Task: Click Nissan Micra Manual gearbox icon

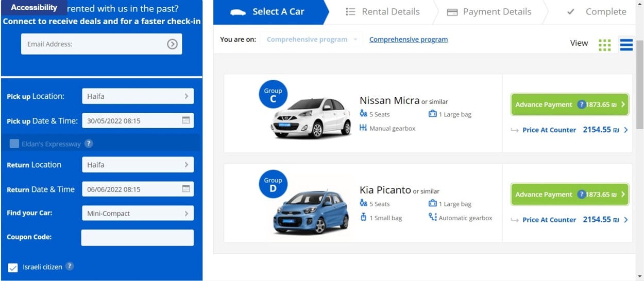Action: pyautogui.click(x=363, y=128)
